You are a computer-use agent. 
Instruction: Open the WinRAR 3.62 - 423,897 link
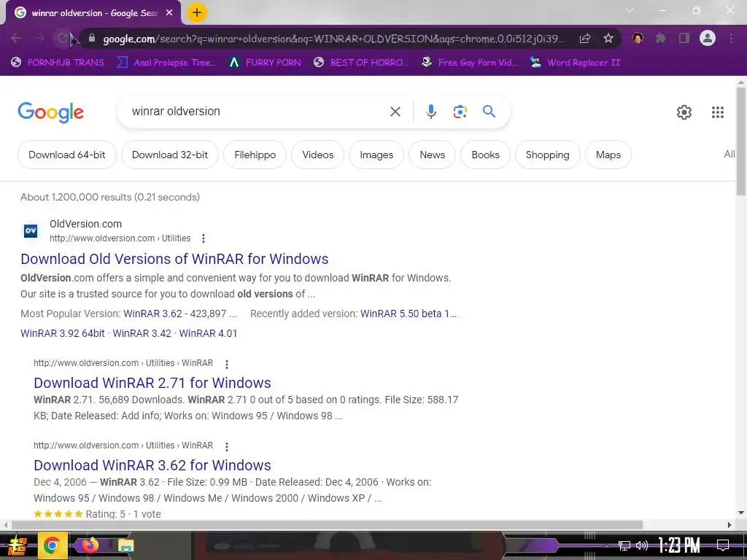click(x=180, y=314)
